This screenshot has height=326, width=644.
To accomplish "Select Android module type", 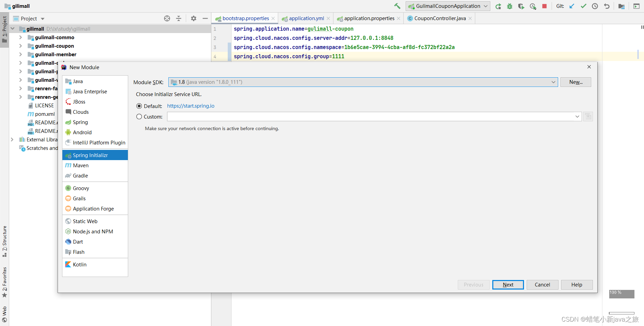I will 95,133.
